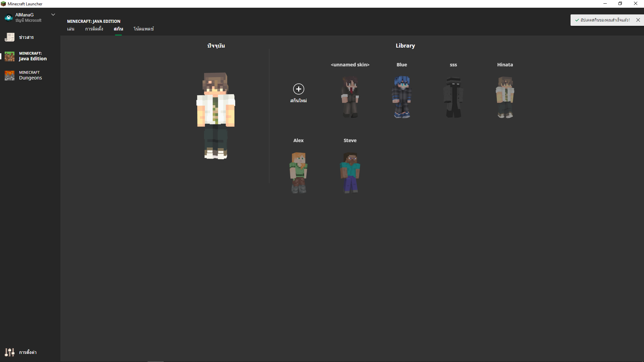Minimize the Minecraft Launcher window
This screenshot has height=362, width=644.
click(x=605, y=4)
